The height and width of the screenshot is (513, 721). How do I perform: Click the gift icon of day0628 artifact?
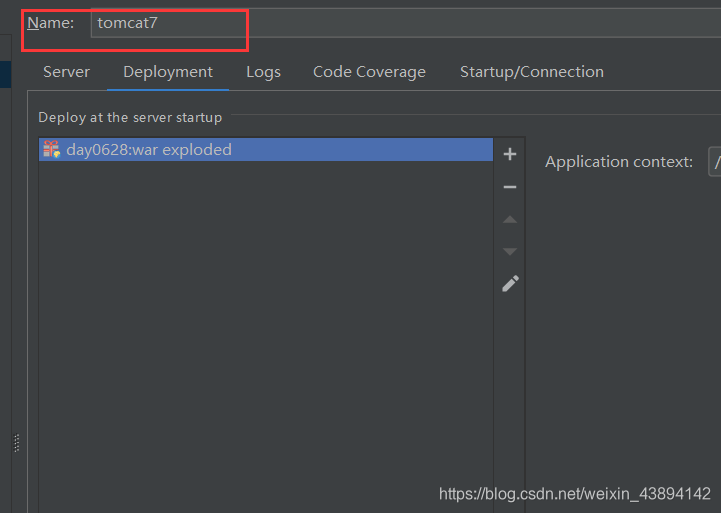coord(52,149)
